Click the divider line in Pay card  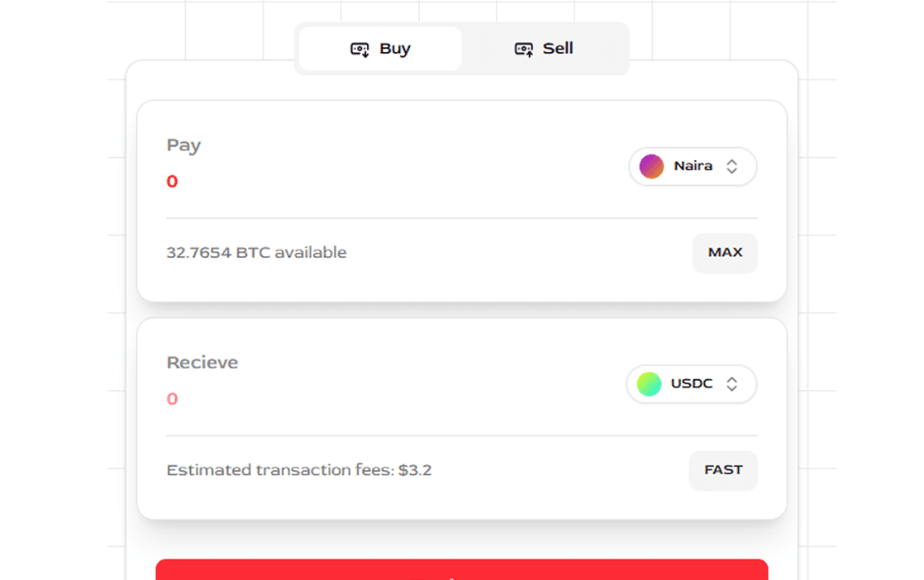click(x=461, y=218)
